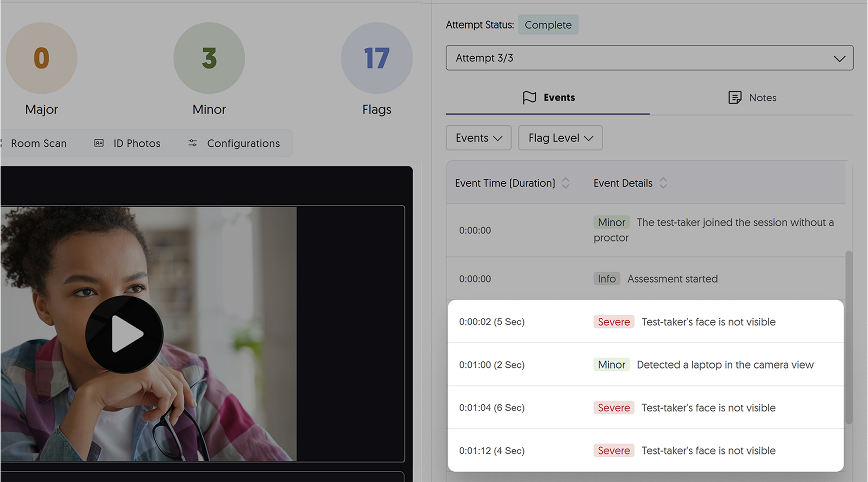This screenshot has width=868, height=482.
Task: Open the Room Scan tab
Action: (38, 143)
